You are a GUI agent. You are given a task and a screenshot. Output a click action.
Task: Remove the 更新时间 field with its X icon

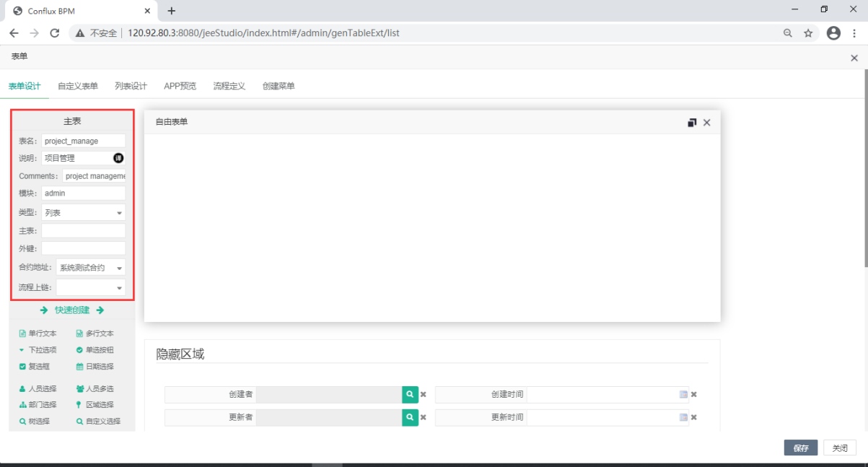pyautogui.click(x=693, y=417)
